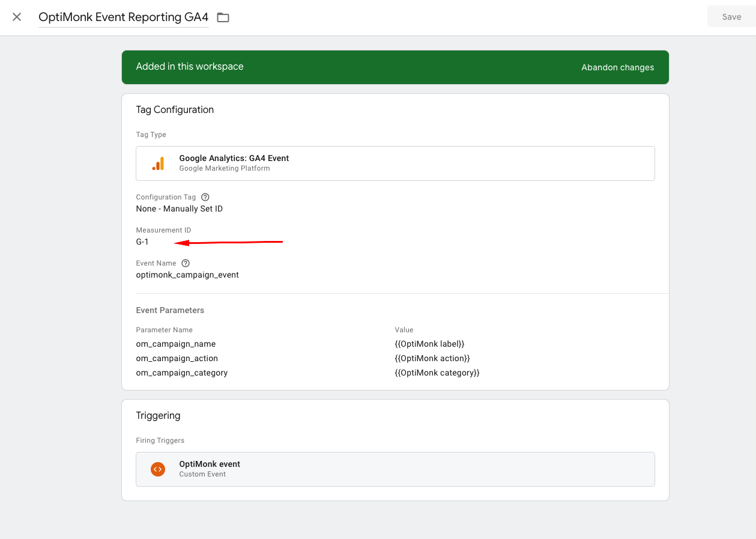Click the Value column header
The width and height of the screenshot is (756, 539).
pos(404,330)
